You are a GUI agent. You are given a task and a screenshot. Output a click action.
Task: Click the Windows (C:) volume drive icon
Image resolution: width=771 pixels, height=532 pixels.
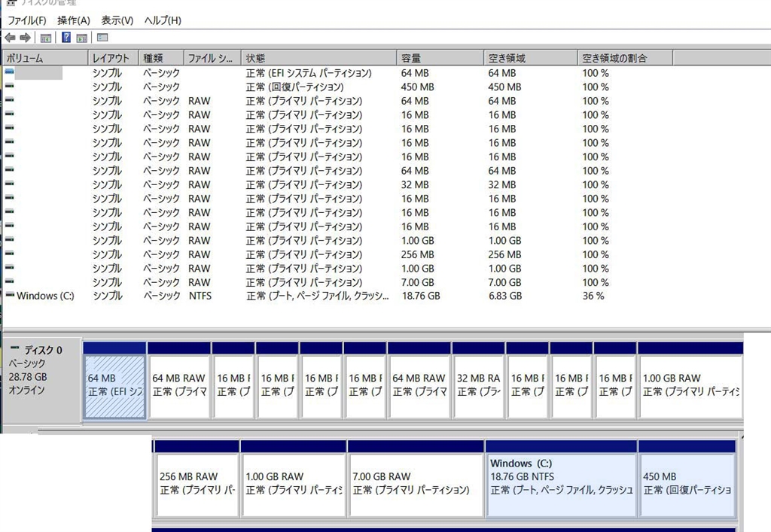tap(9, 296)
